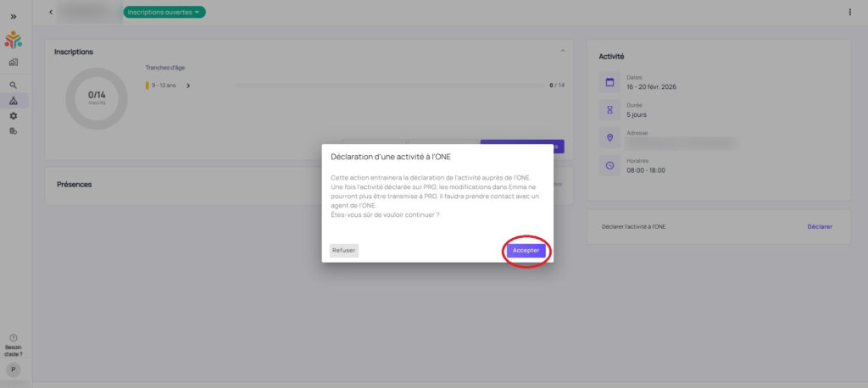Screen dimensions: 868x388
Task: Select the tent activities icon in the sidebar
Action: (14, 101)
